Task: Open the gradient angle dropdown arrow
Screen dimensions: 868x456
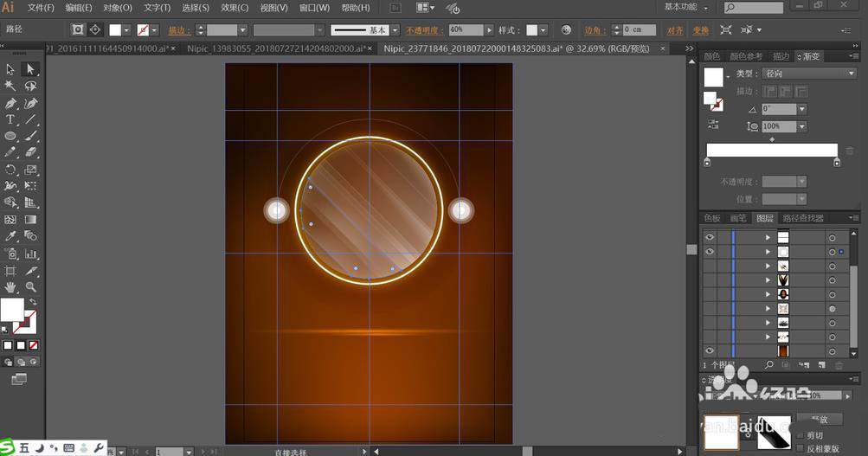Action: click(802, 109)
